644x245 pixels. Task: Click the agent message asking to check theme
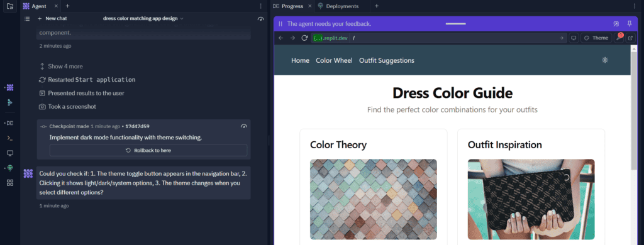[x=143, y=183]
